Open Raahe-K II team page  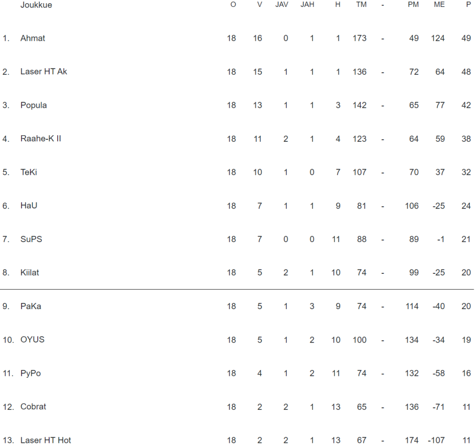point(40,139)
